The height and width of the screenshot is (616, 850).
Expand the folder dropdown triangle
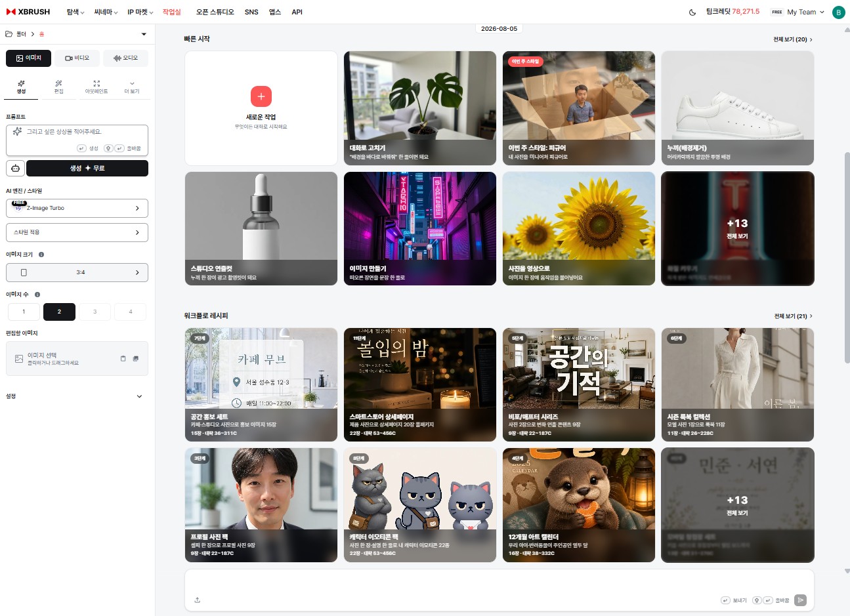(x=144, y=34)
